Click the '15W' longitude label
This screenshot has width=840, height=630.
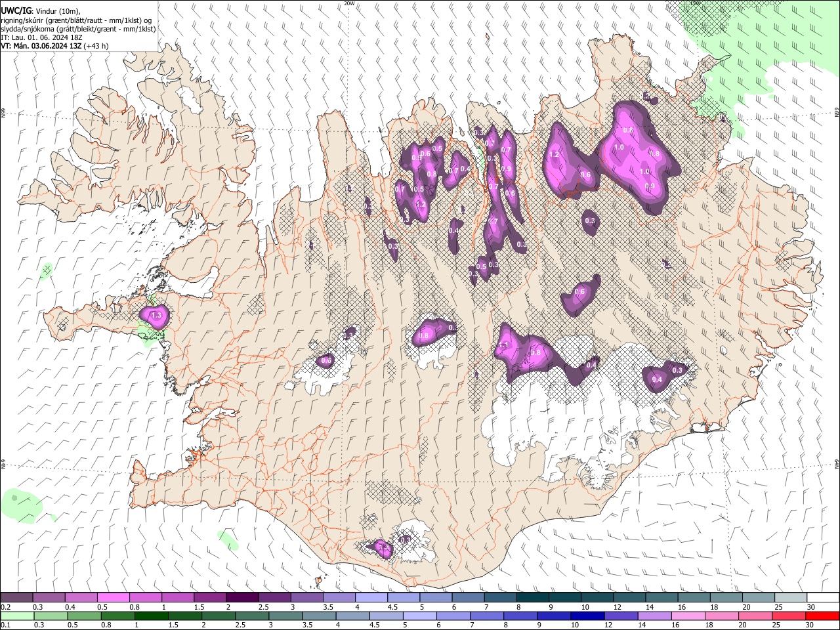695,3
